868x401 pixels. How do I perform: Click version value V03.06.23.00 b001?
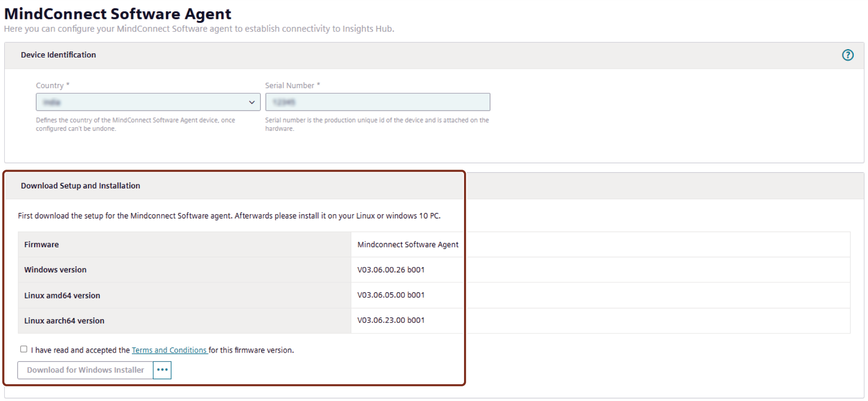point(391,320)
